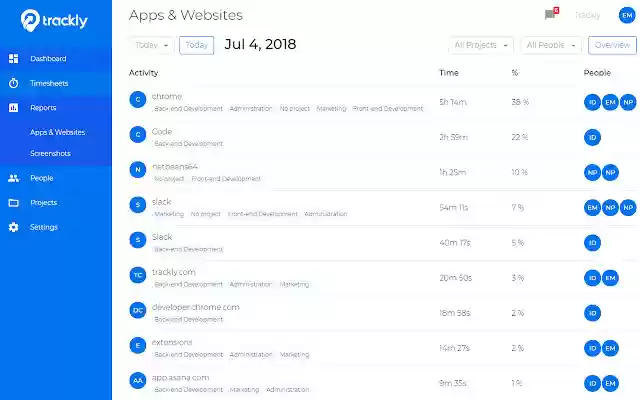Open the trackly.com activity name
Image resolution: width=640 pixels, height=400 pixels.
(173, 272)
